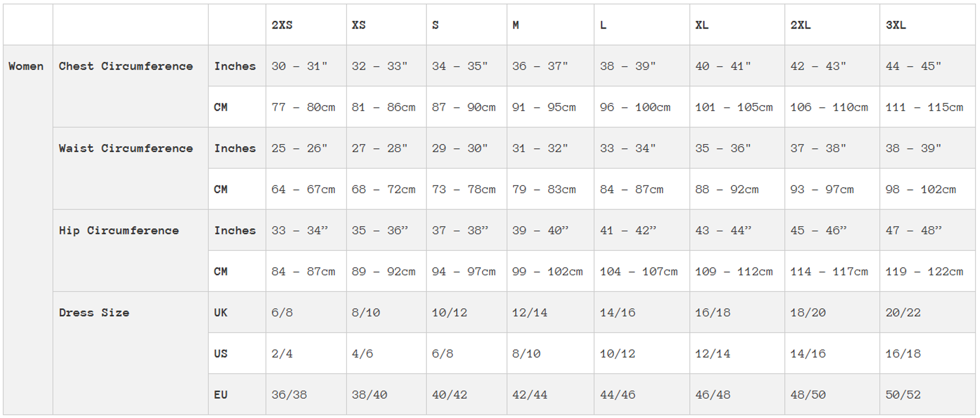980x418 pixels.
Task: Select the XL size column header
Action: pyautogui.click(x=702, y=25)
